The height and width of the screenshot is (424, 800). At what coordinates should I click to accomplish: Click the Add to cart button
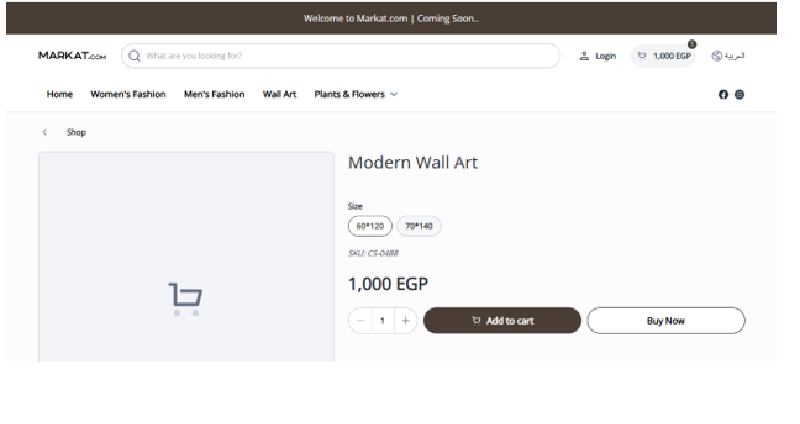tap(502, 321)
